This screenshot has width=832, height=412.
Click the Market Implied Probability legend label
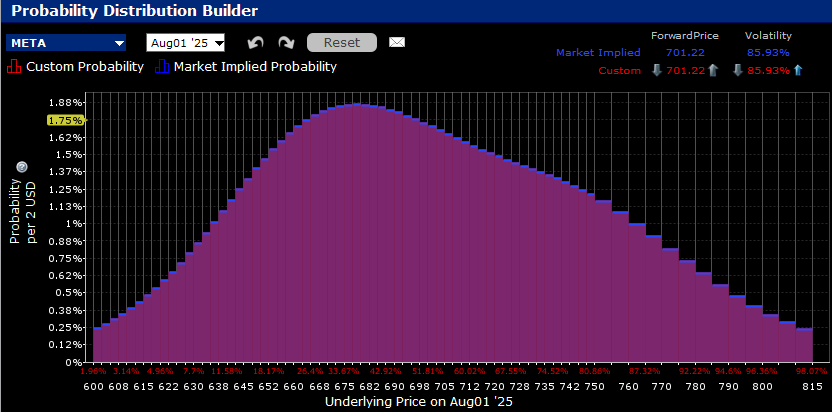point(254,67)
